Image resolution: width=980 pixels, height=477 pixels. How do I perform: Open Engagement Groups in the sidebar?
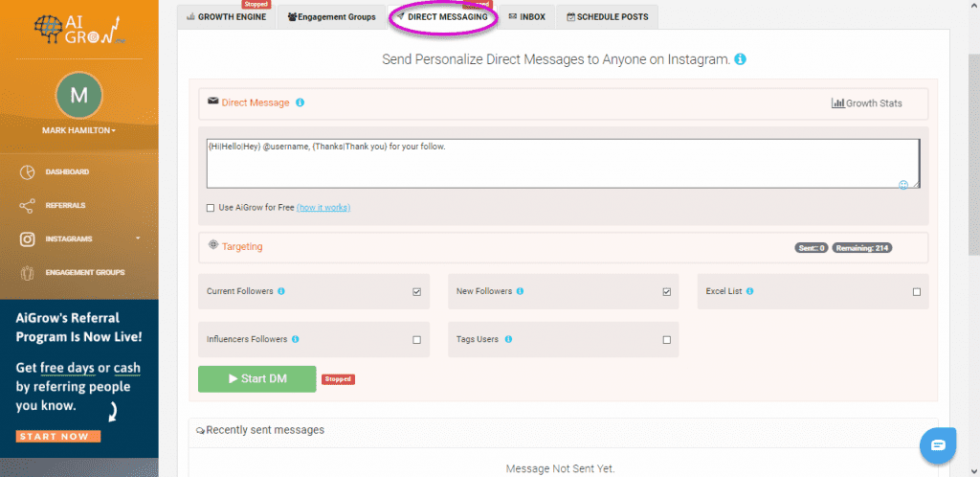(x=85, y=273)
